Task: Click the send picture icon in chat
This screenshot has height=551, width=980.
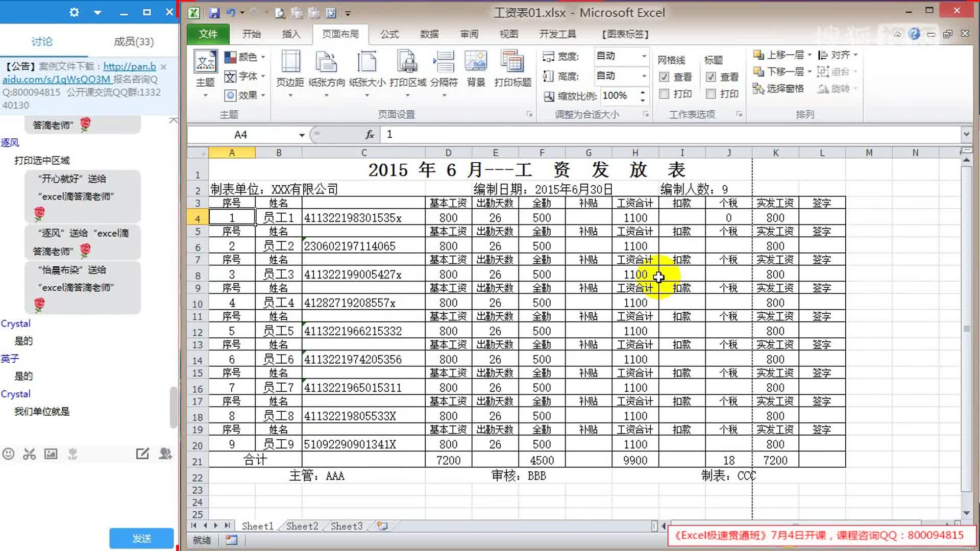Action: point(51,454)
